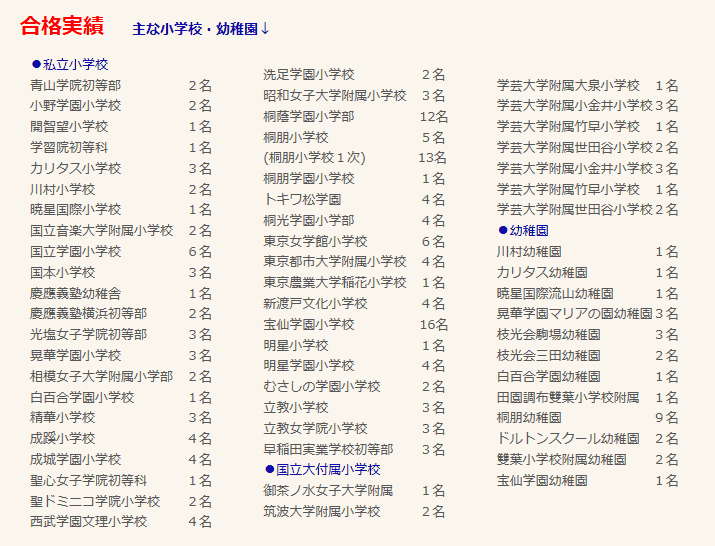
Task: Select the 雙葉小学校附属幼稚園 entry
Action: click(561, 459)
